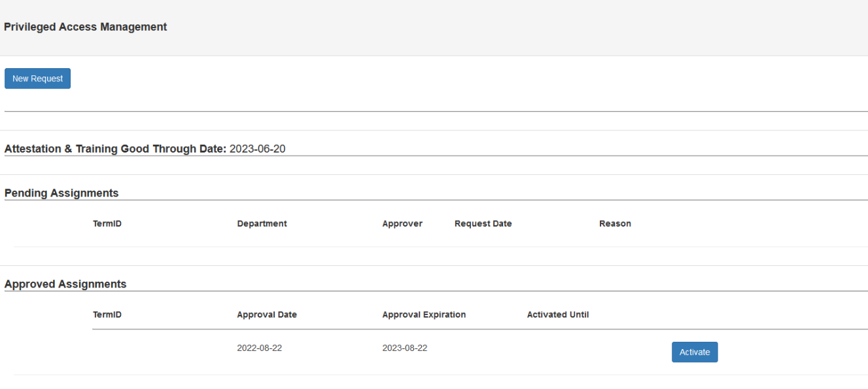
Task: Click the 2023-06-20 attestation date value
Action: pos(257,149)
